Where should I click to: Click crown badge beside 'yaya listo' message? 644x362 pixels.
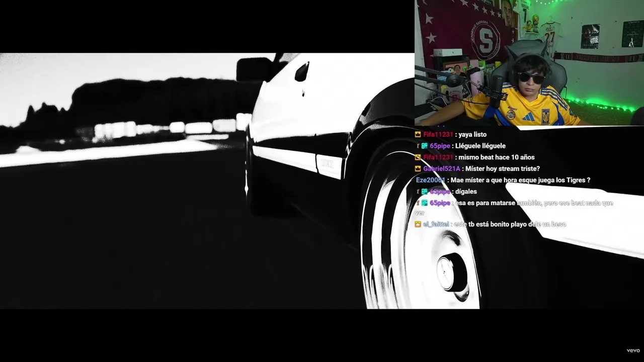point(418,135)
